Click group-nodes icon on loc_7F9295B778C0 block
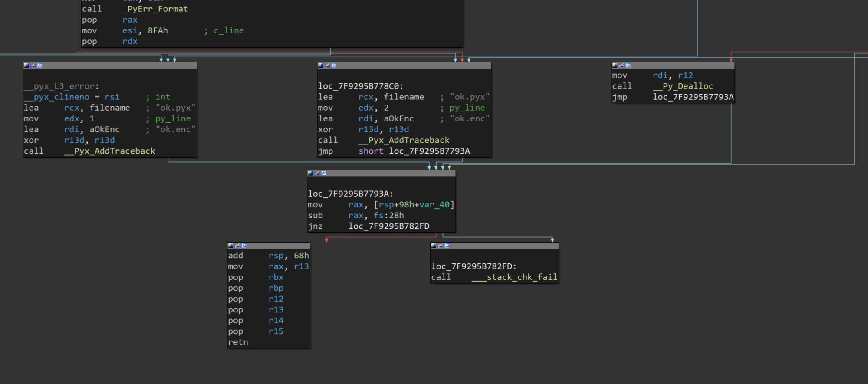 click(x=334, y=66)
